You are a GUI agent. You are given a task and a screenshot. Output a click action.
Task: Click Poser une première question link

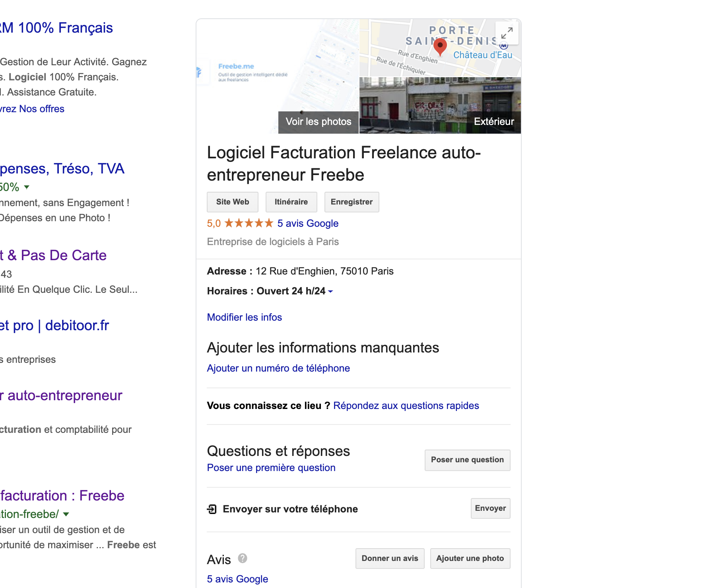271,468
